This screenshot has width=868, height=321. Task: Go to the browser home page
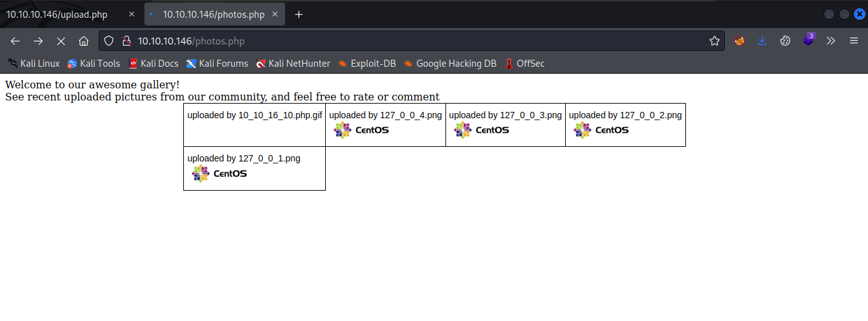tap(83, 41)
